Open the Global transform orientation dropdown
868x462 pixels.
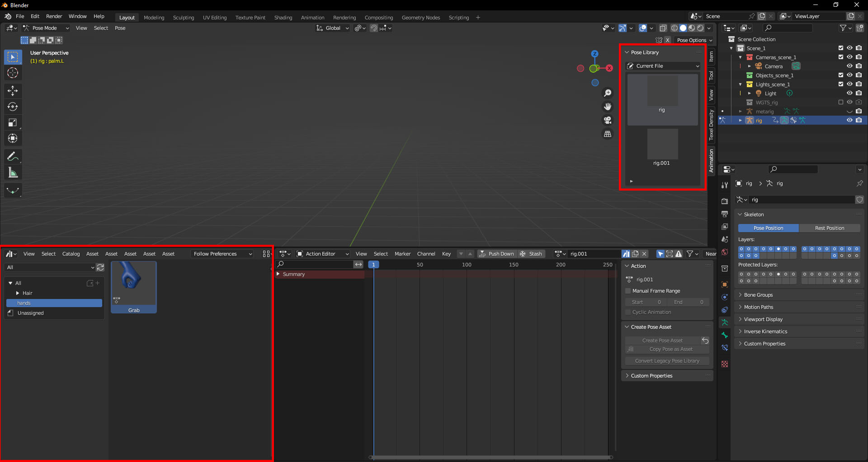coord(333,28)
